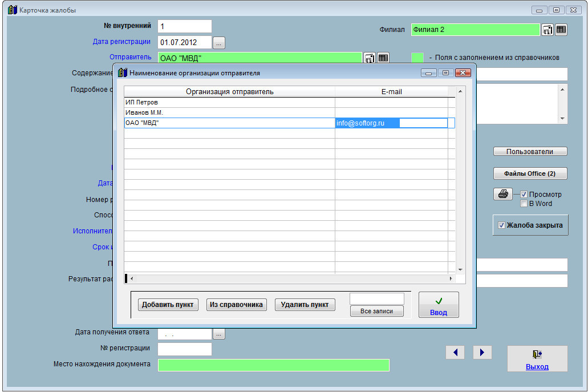
Task: Open date picker for Дата получения ответа
Action: click(218, 334)
